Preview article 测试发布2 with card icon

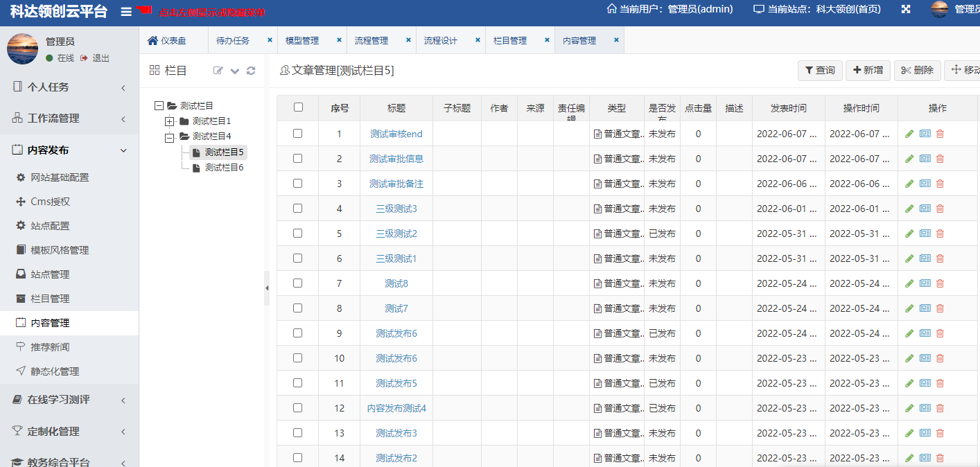(925, 458)
